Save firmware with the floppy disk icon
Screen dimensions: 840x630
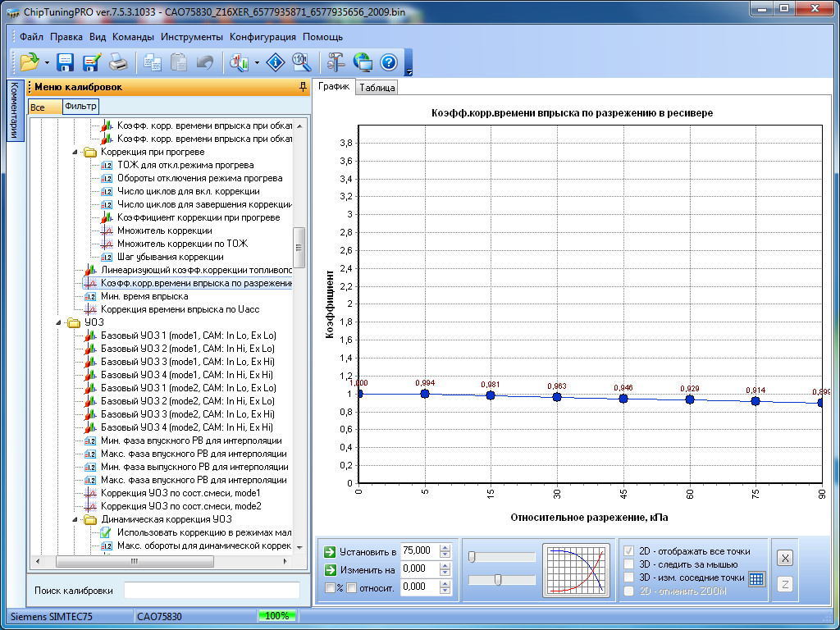click(65, 62)
